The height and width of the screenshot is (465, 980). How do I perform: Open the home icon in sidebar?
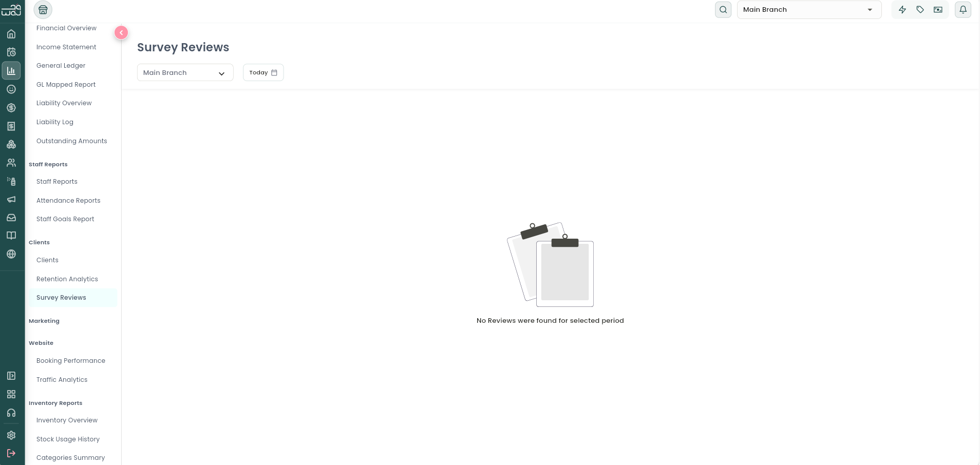(x=11, y=34)
